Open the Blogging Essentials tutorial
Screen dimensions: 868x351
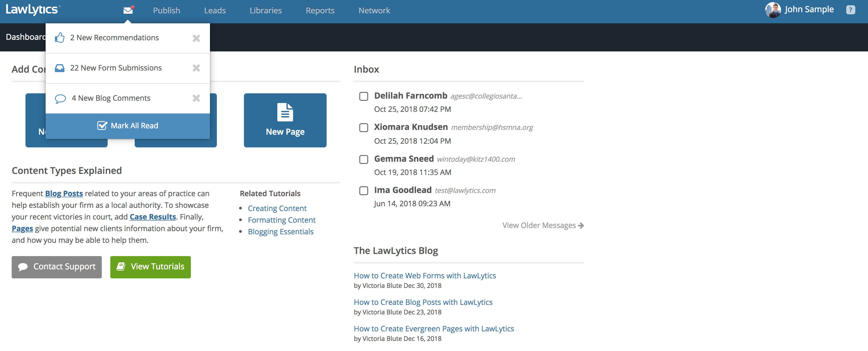click(x=281, y=232)
